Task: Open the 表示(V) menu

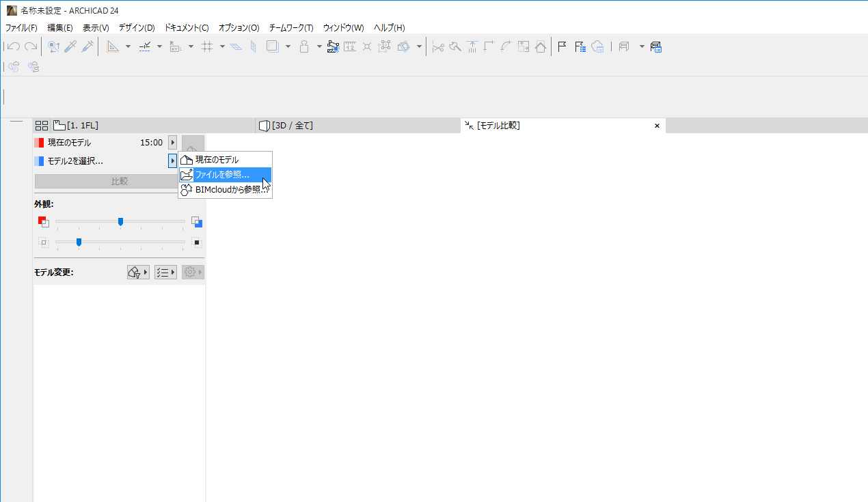Action: pos(96,28)
